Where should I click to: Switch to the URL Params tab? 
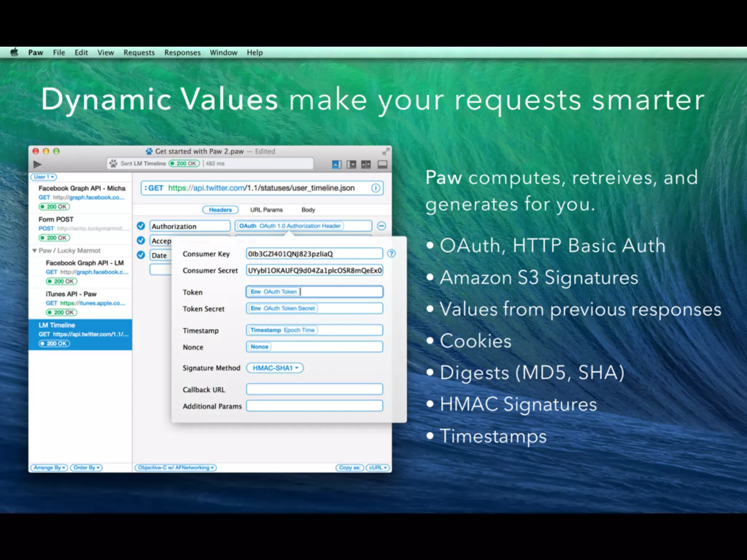[266, 210]
